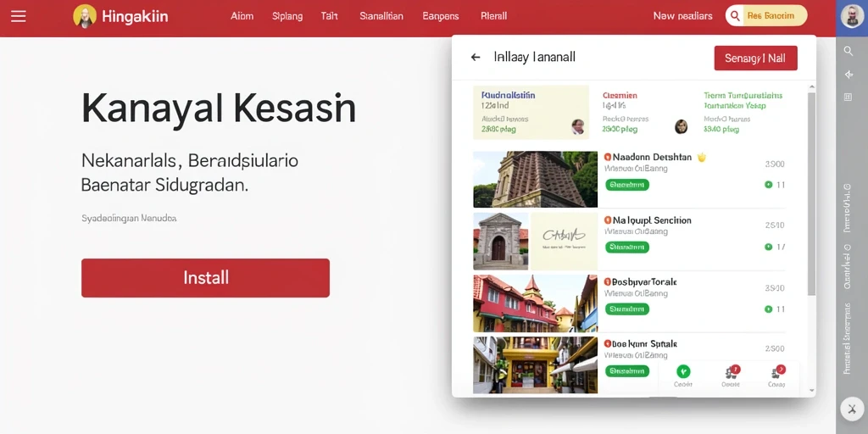The height and width of the screenshot is (434, 868).
Task: Open the stone gate thumbnail in Na Ioupl row
Action: [x=500, y=242]
